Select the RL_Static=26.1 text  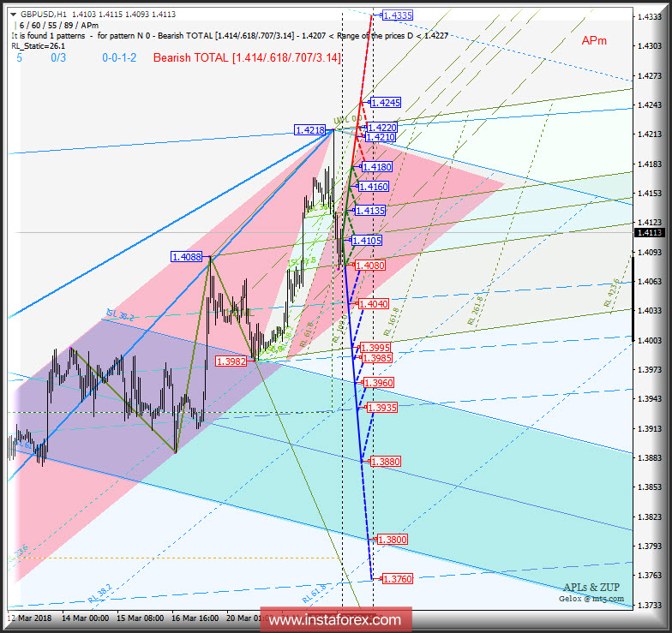38,46
